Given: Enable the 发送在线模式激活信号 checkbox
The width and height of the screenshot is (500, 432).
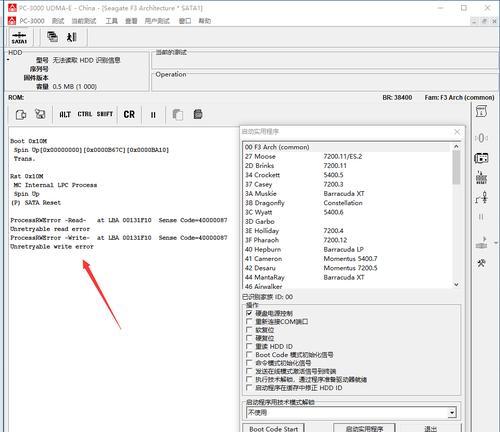Looking at the screenshot, I should 249,371.
